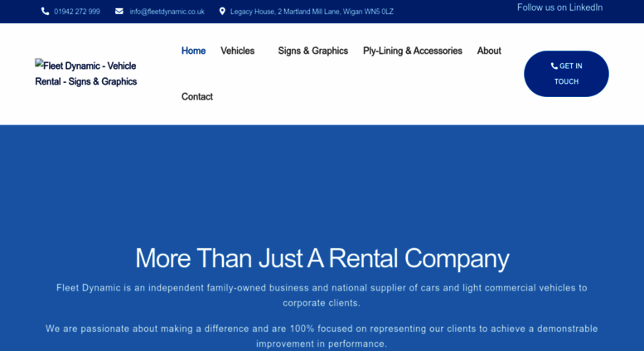
Task: Click the phone icon in top bar
Action: pos(46,12)
